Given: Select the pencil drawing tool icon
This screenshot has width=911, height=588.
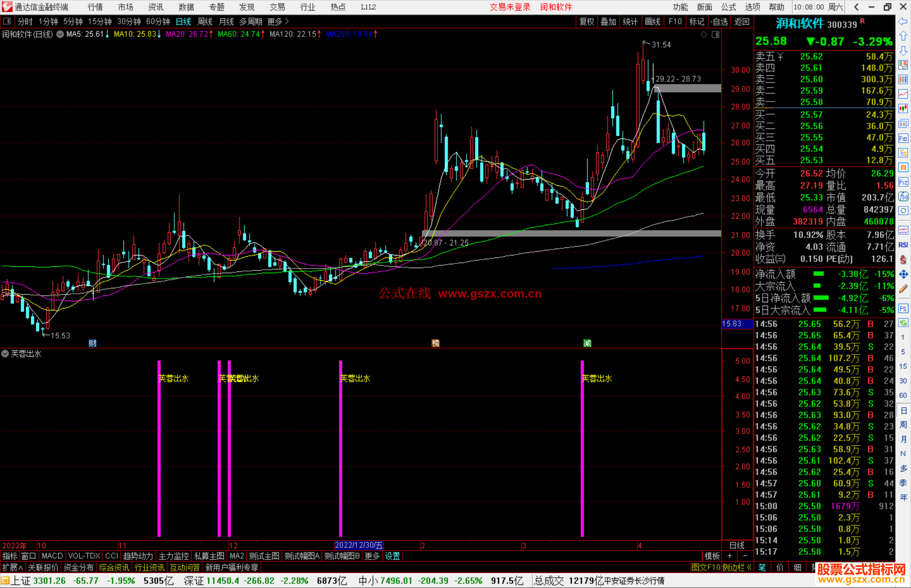Looking at the screenshot, I should 903,289.
